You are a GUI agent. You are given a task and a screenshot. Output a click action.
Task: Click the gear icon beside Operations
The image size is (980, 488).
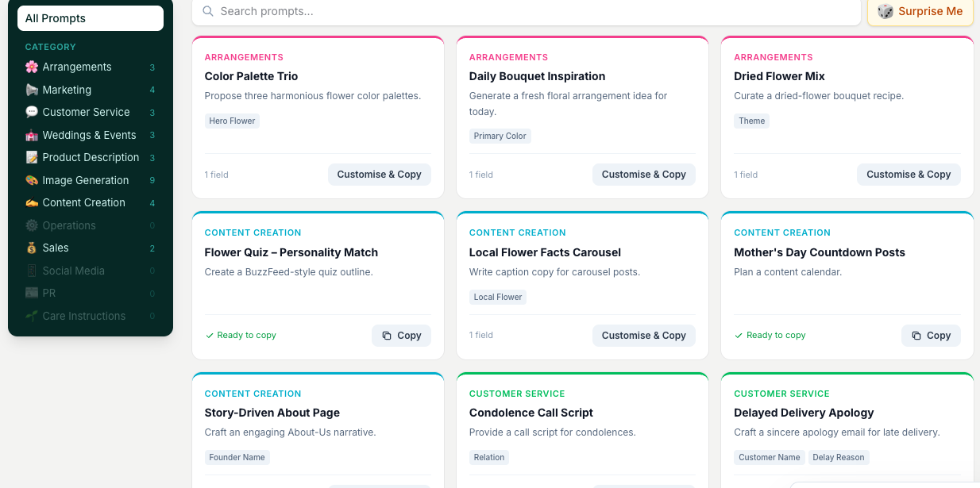[x=32, y=225]
